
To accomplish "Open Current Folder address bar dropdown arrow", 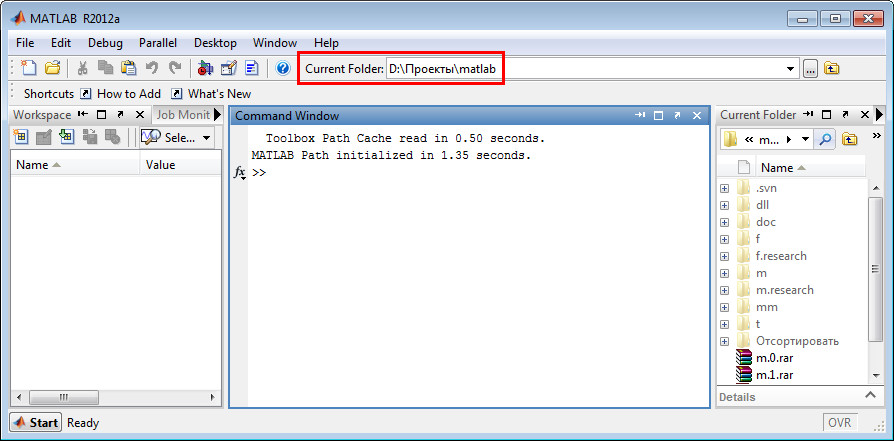I will [804, 139].
